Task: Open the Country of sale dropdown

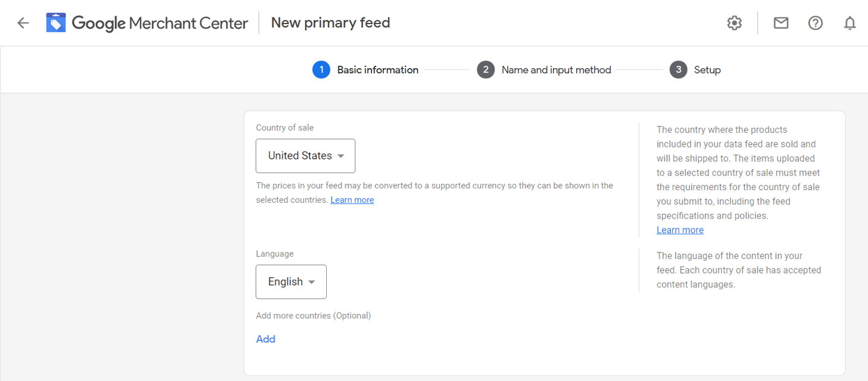Action: pyautogui.click(x=305, y=155)
